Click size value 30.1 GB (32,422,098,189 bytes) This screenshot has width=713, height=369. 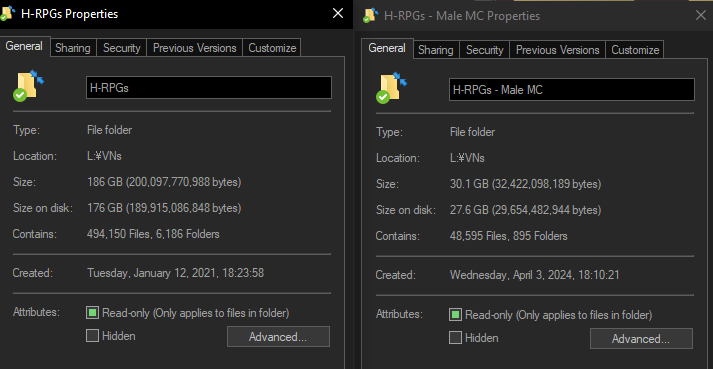coord(526,184)
